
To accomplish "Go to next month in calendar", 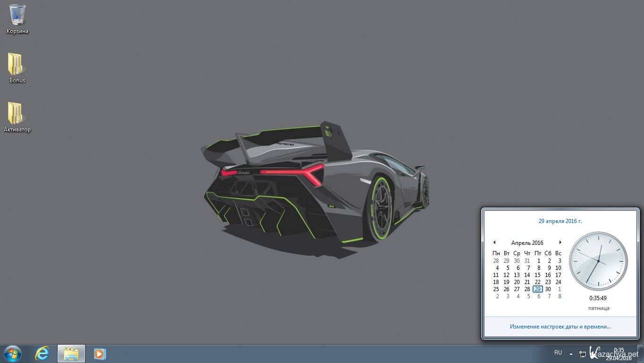I will 560,242.
